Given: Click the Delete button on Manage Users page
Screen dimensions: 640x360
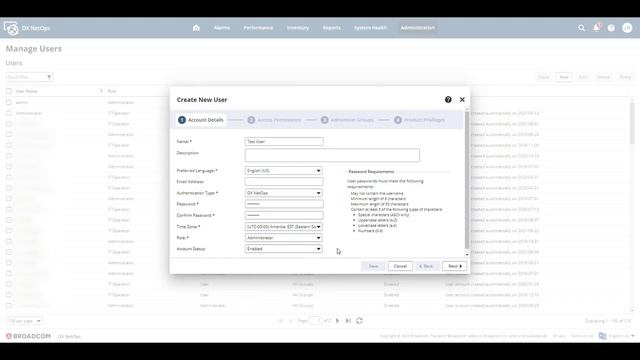Looking at the screenshot, I should pos(603,77).
